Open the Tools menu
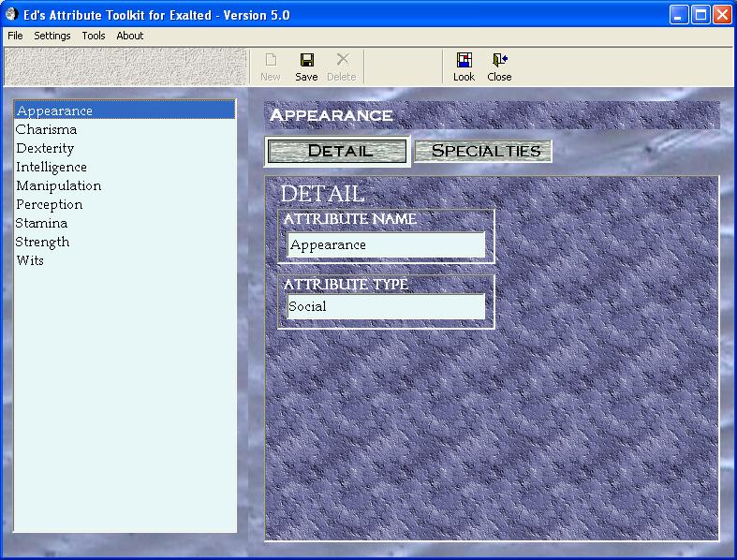Image resolution: width=737 pixels, height=560 pixels. (x=94, y=36)
